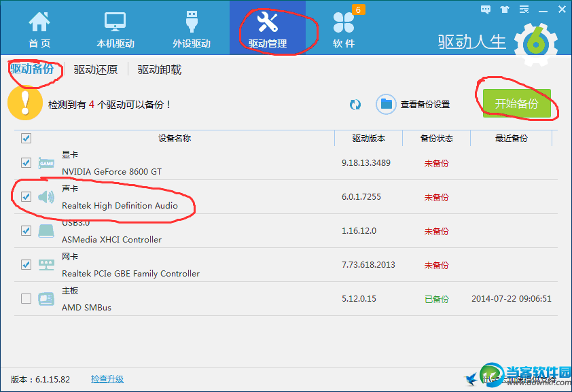This screenshot has width=572, height=392.
Task: Open the 首页 home tab
Action: point(39,29)
